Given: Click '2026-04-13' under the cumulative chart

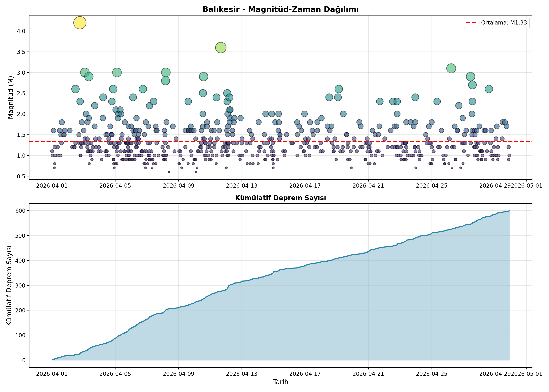Looking at the screenshot, I should tap(242, 374).
